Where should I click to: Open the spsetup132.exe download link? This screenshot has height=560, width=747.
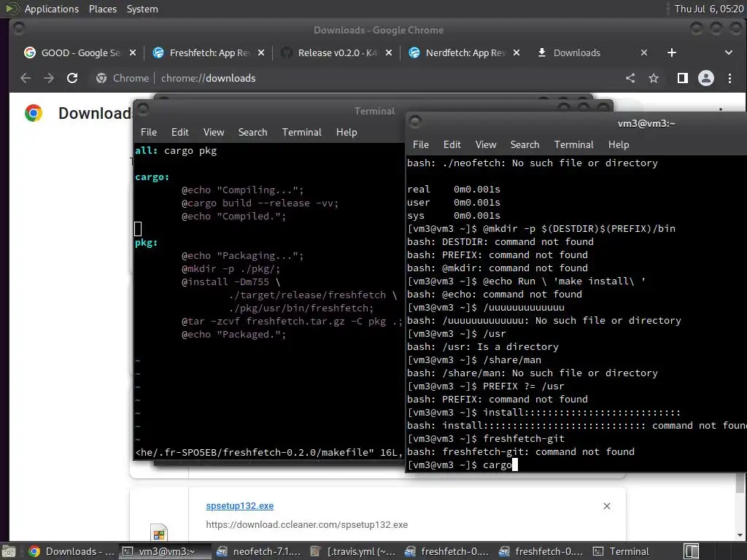[239, 506]
